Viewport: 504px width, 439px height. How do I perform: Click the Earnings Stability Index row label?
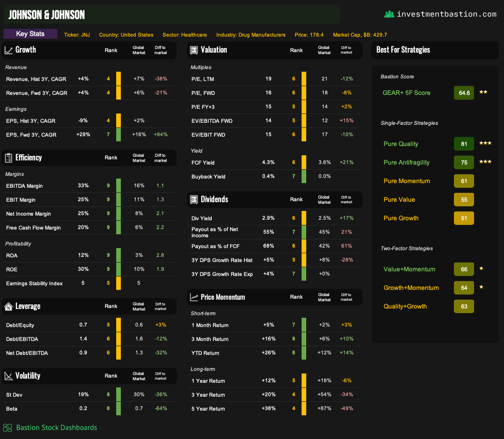tap(34, 284)
